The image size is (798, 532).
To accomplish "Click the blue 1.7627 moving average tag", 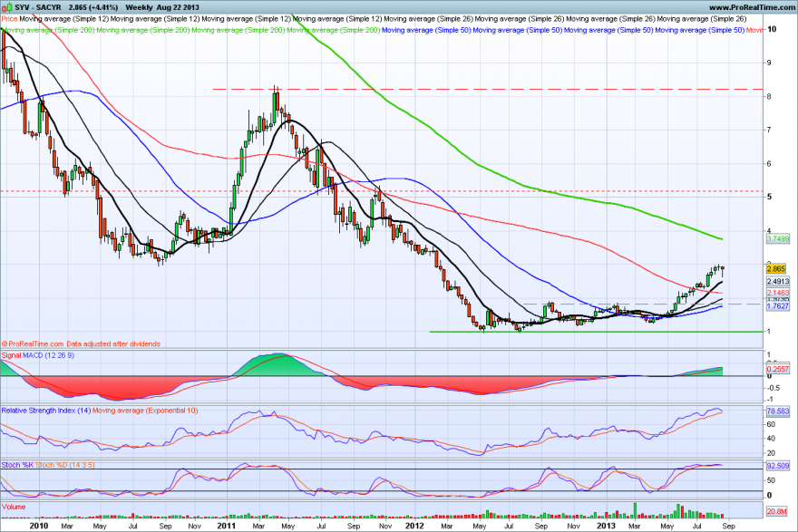I will pos(778,306).
